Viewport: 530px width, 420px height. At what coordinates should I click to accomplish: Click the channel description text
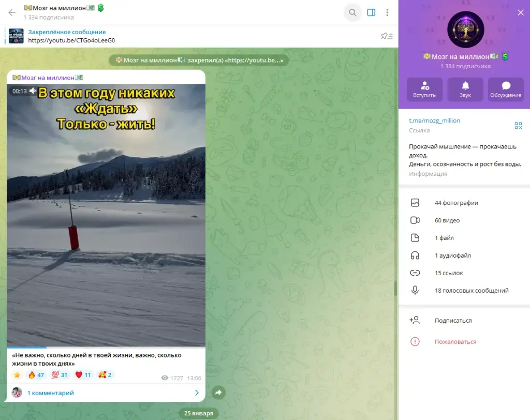point(465,155)
